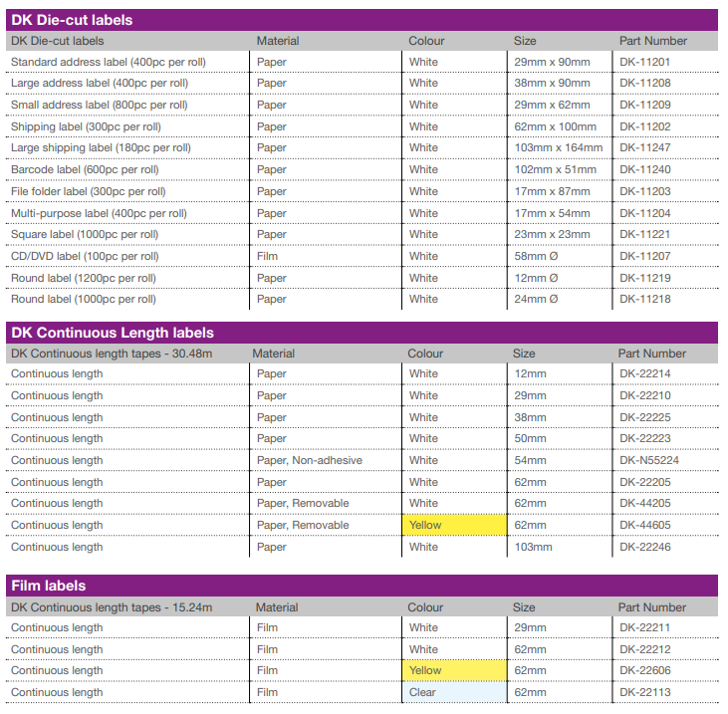Click 'Large address label (400pc per roll)'

(x=100, y=83)
